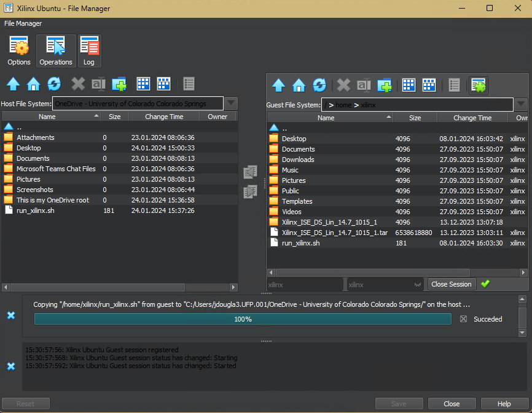Select the guest Templates folder
The width and height of the screenshot is (532, 413).
click(x=397, y=201)
